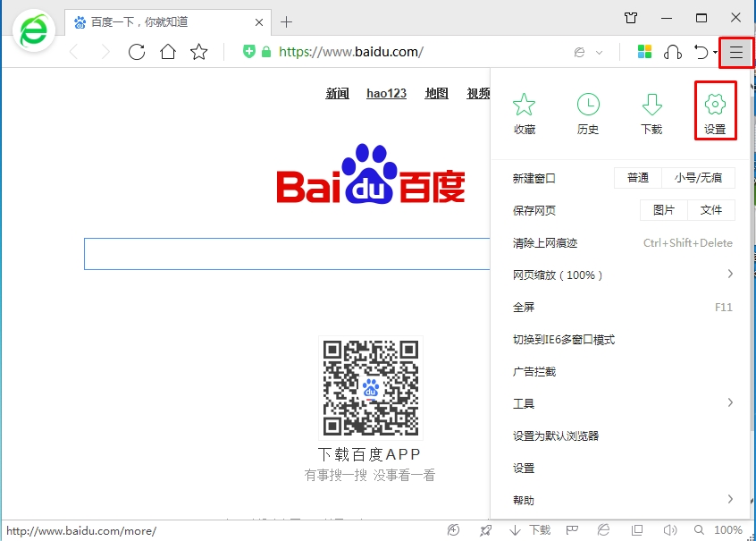Reload the Baidu page with refresh icon

click(x=136, y=52)
